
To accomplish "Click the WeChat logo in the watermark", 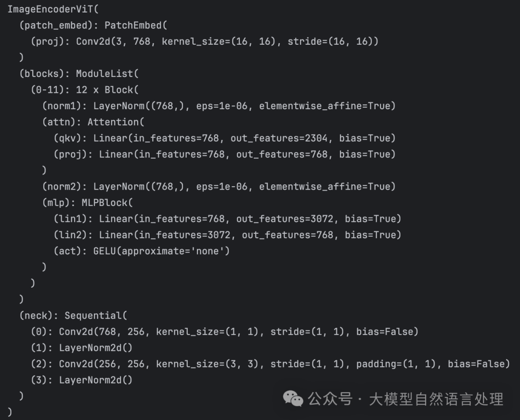I will click(x=293, y=398).
